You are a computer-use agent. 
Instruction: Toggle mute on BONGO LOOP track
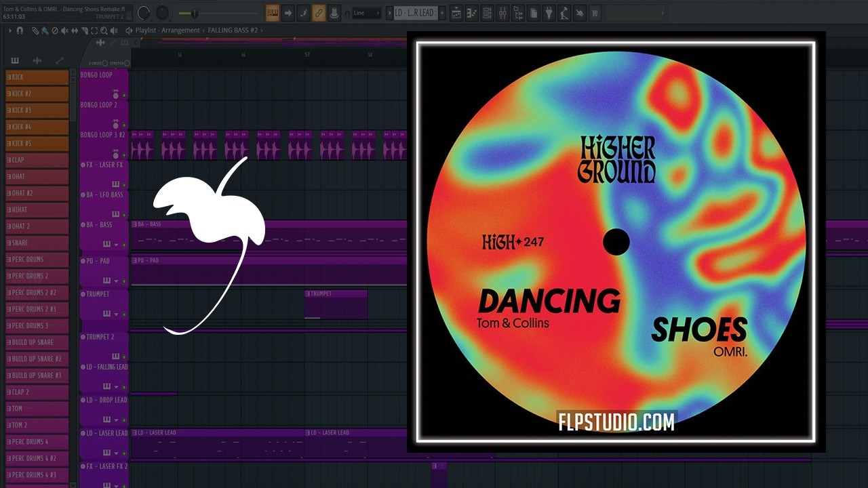124,96
